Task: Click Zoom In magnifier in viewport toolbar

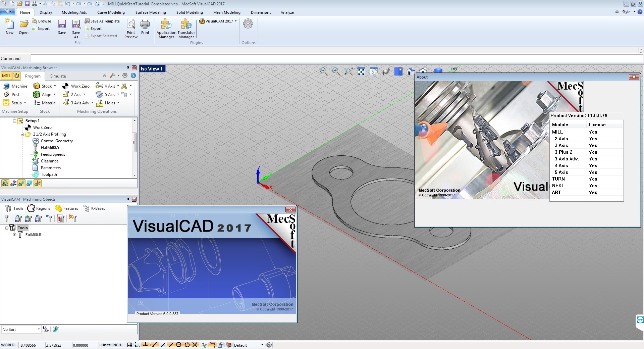Action: click(x=336, y=71)
